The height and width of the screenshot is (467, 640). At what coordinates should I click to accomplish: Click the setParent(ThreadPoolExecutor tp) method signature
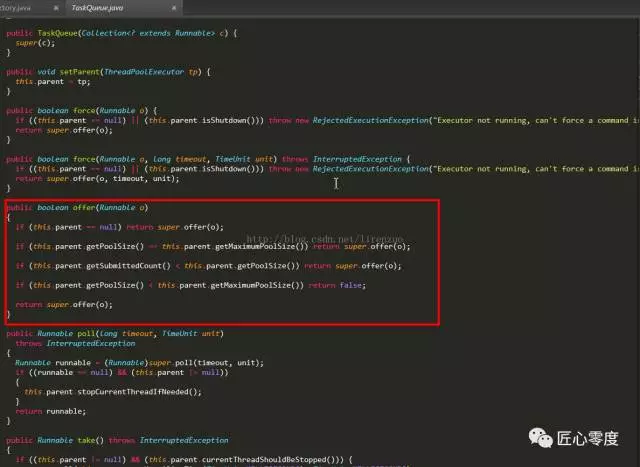pyautogui.click(x=109, y=72)
